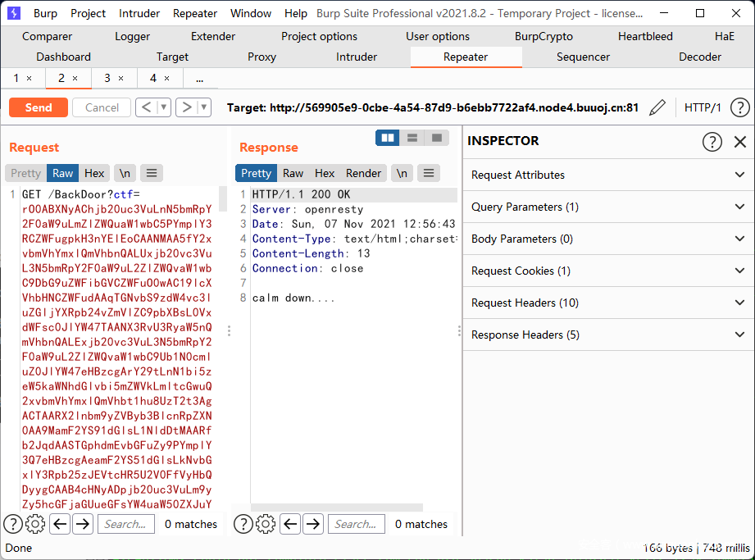Switch Request view to Raw
755x560 pixels.
point(62,173)
